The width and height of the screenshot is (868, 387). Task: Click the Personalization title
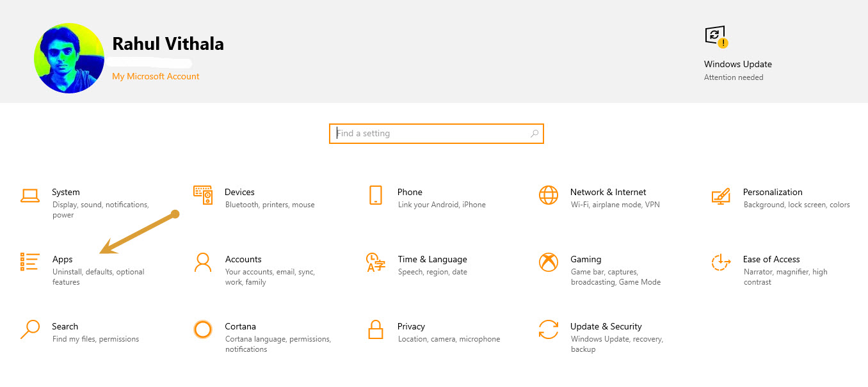pos(773,192)
